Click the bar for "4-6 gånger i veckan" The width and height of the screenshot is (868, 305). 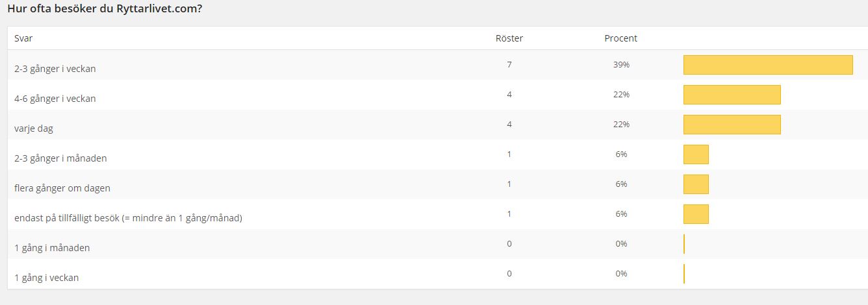coord(732,95)
